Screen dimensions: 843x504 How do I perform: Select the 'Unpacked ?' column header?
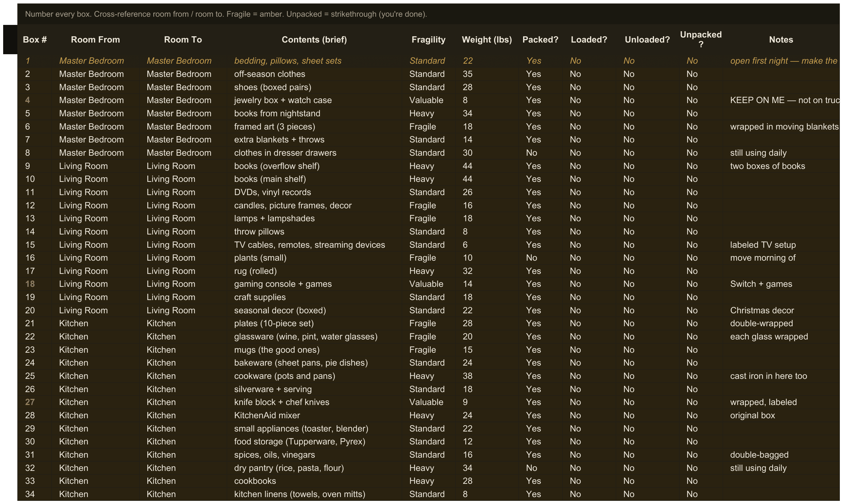[701, 39]
